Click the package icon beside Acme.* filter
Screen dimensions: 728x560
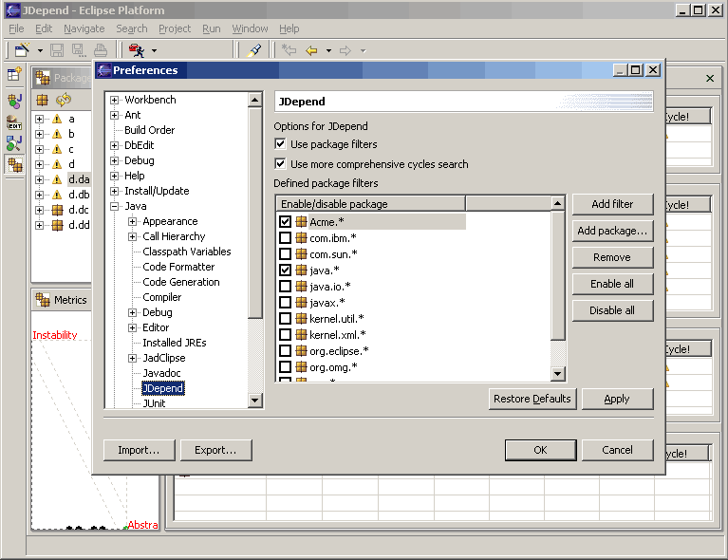pyautogui.click(x=301, y=221)
